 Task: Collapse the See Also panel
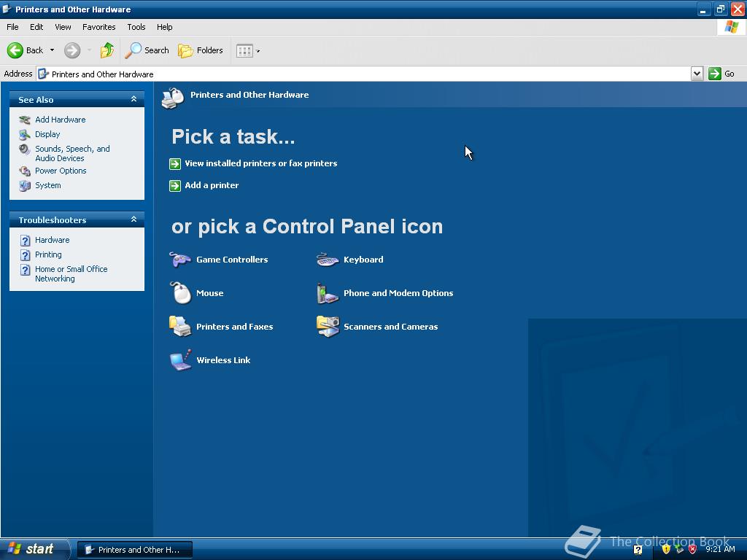point(134,99)
